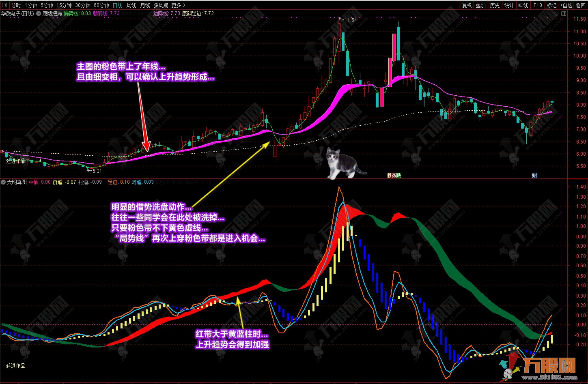
Task: Click the stock name 华微电子(日线)
Action: [18, 13]
